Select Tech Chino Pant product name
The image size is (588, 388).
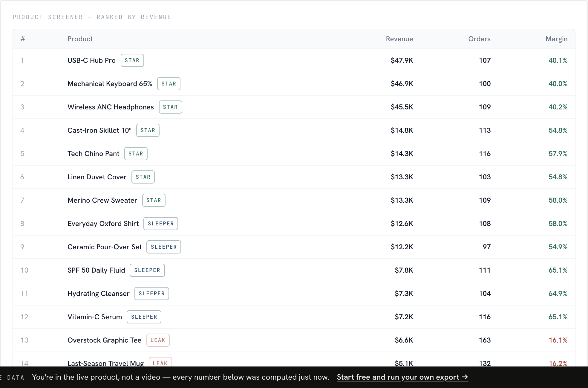point(93,154)
